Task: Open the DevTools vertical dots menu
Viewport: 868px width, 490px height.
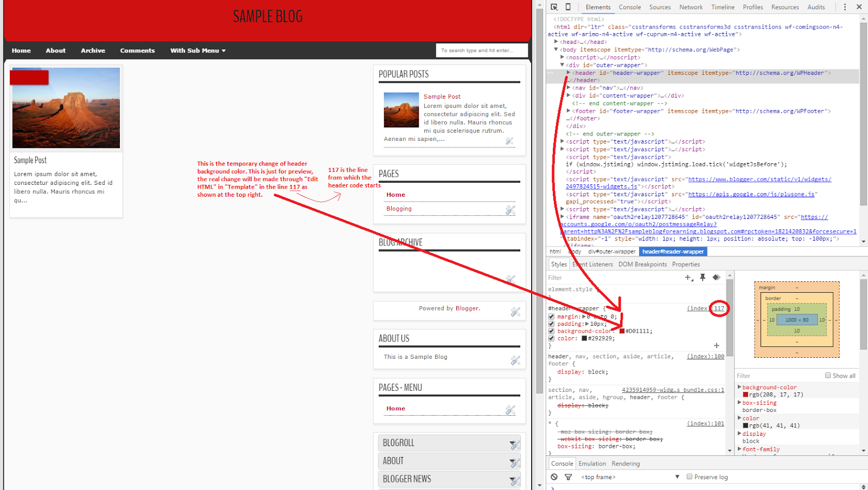Action: 845,7
